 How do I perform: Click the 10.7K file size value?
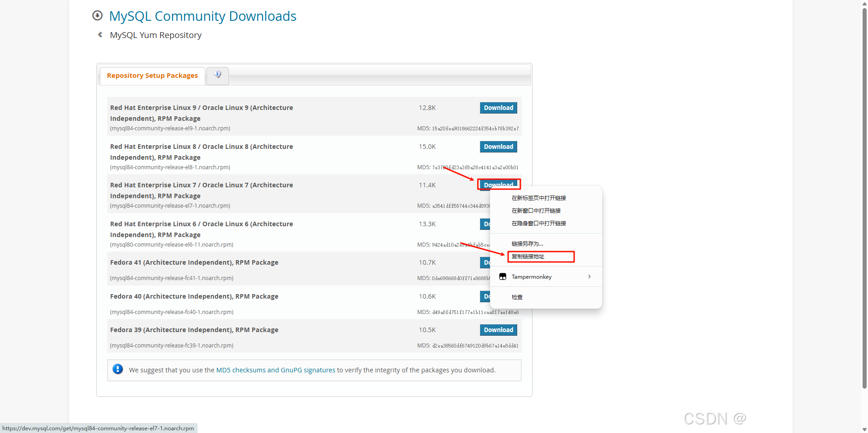click(427, 262)
